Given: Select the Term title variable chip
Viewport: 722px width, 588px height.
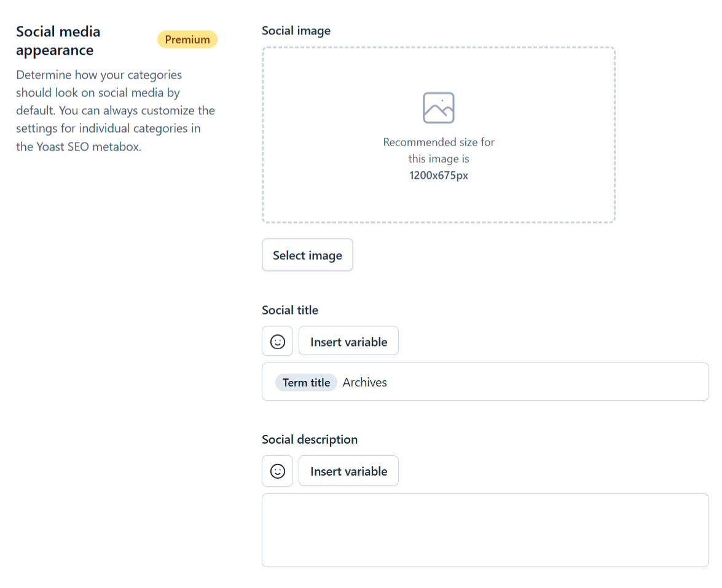Looking at the screenshot, I should point(306,382).
